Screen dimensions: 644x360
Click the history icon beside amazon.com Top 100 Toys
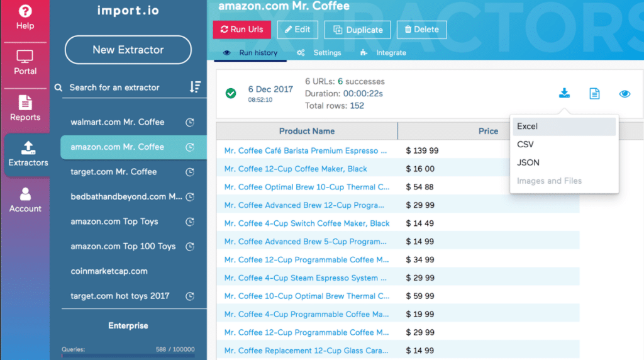190,247
